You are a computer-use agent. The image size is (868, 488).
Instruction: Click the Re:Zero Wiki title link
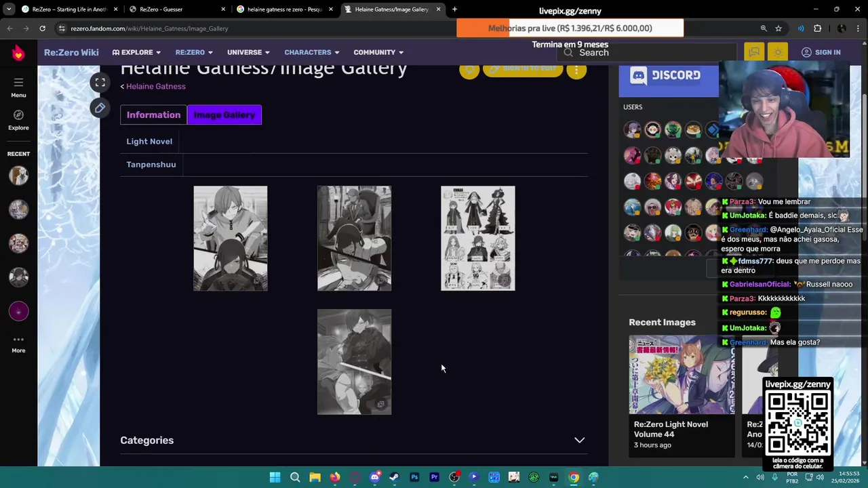(x=71, y=52)
